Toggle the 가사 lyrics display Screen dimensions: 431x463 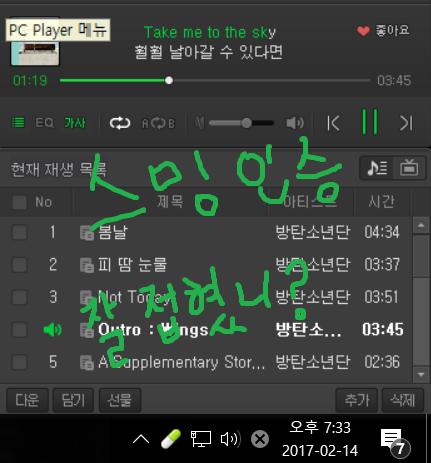point(75,123)
